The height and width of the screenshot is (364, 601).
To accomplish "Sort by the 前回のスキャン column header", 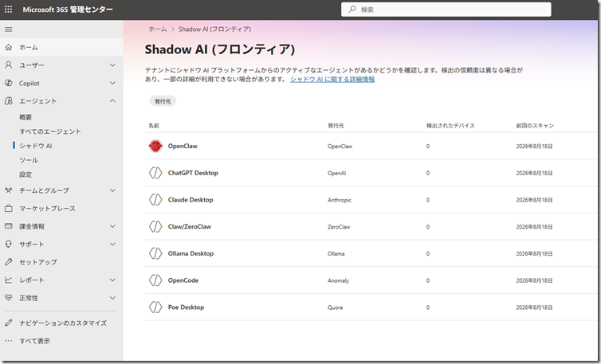I will point(535,126).
